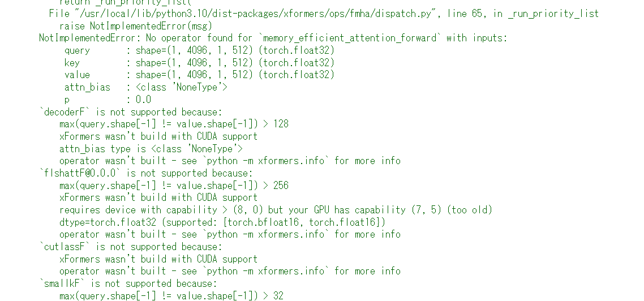
Task: Click the 'dtype=torch.float32 (supported:' line
Action: [x=222, y=222]
